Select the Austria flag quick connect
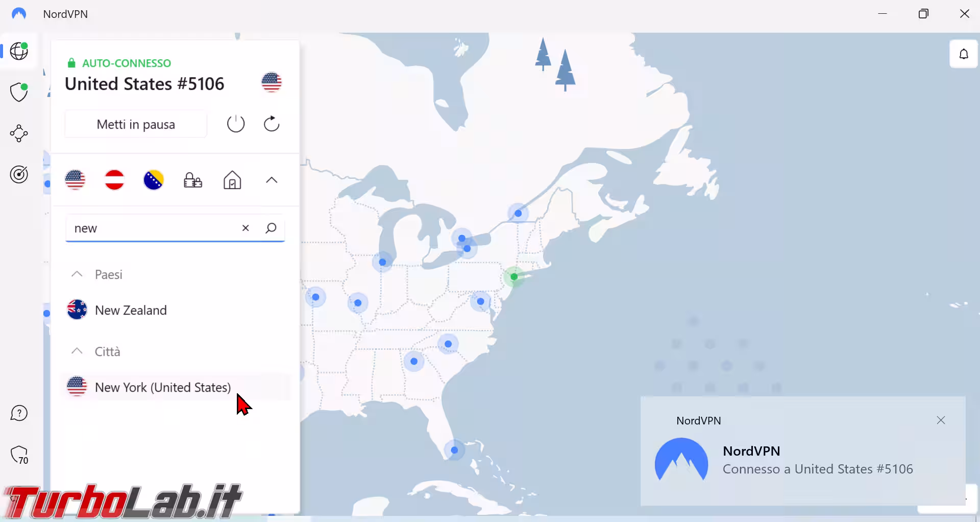This screenshot has height=522, width=980. (x=114, y=180)
